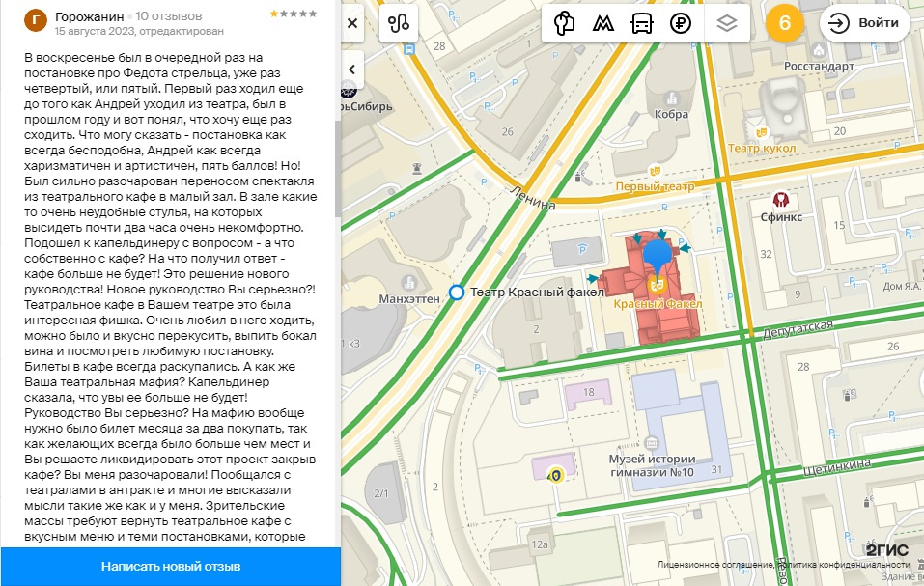Image resolution: width=924 pixels, height=586 pixels.
Task: Click Депутатская street label
Action: (798, 329)
